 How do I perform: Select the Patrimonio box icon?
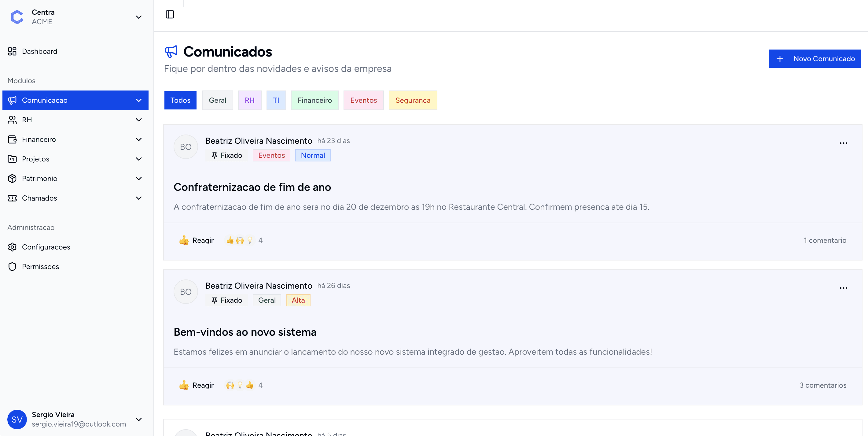[x=13, y=178]
